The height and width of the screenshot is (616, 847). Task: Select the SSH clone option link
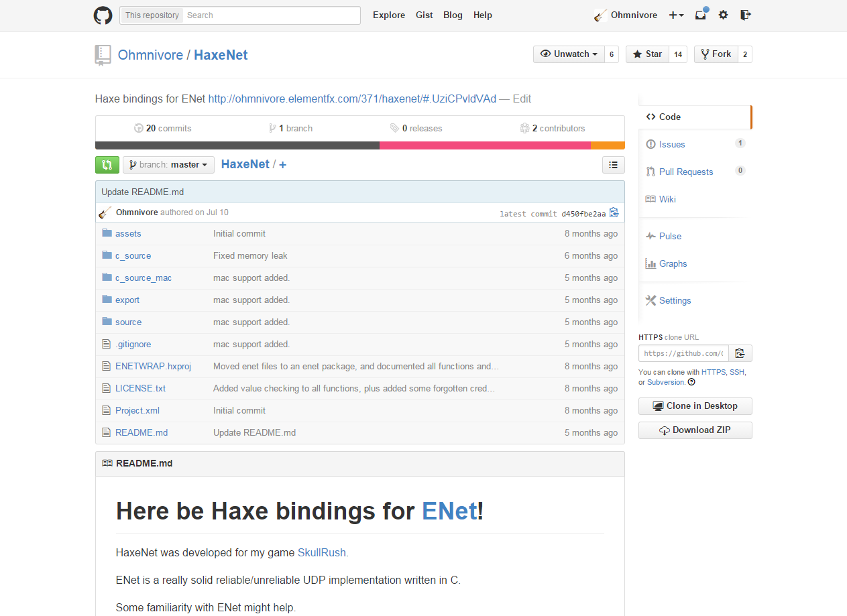[737, 372]
